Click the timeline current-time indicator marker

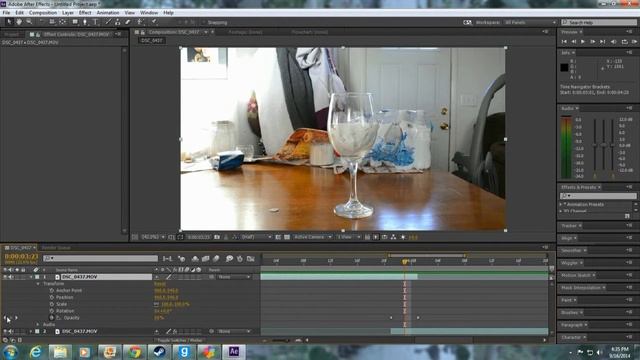point(404,262)
